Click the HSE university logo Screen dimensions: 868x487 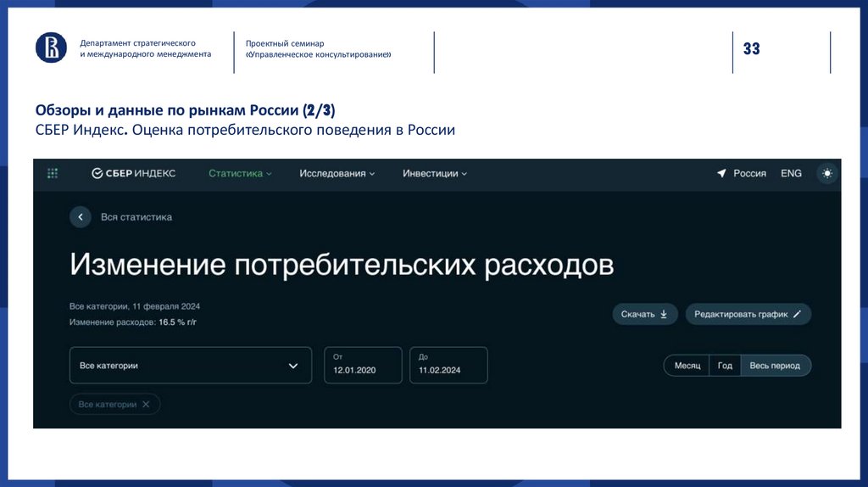coord(52,48)
